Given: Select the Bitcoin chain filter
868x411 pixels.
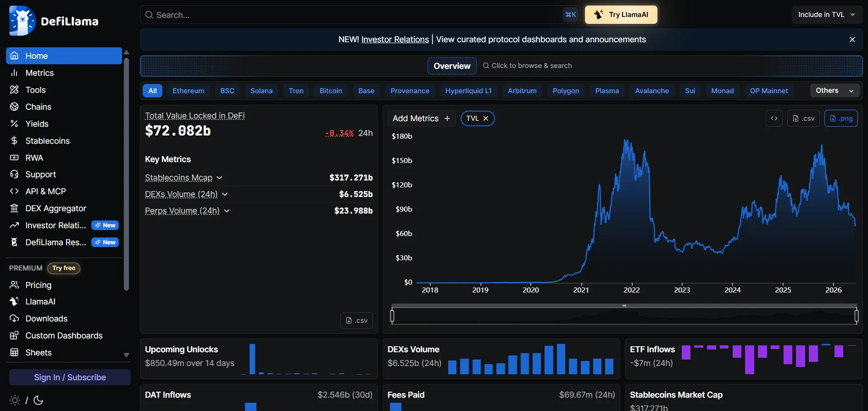Looking at the screenshot, I should [x=331, y=91].
